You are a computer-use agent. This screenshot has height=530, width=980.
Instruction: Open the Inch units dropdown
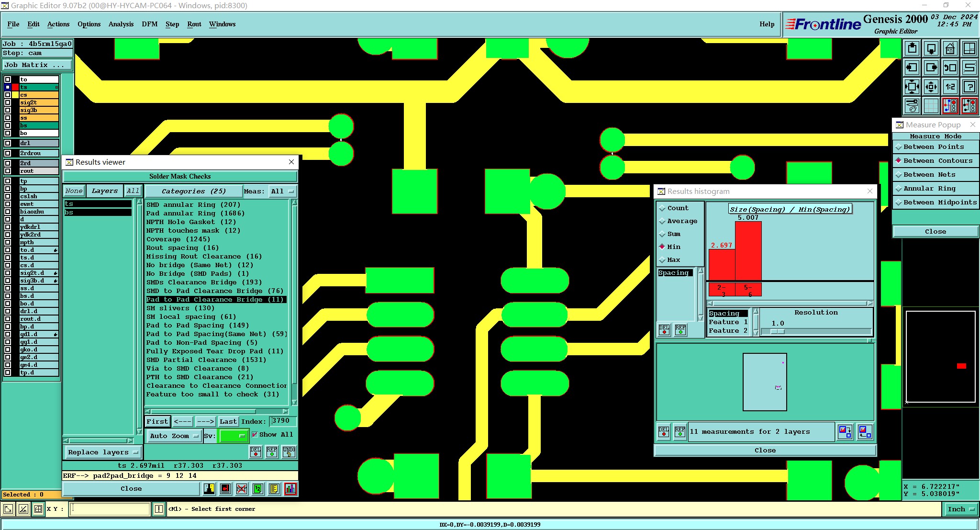click(960, 509)
